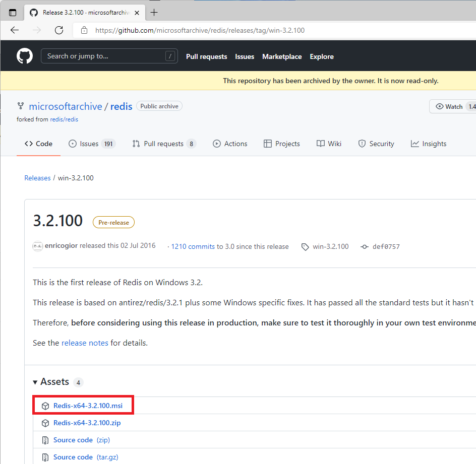Select the Pull requests 8 repository tab

pos(164,144)
